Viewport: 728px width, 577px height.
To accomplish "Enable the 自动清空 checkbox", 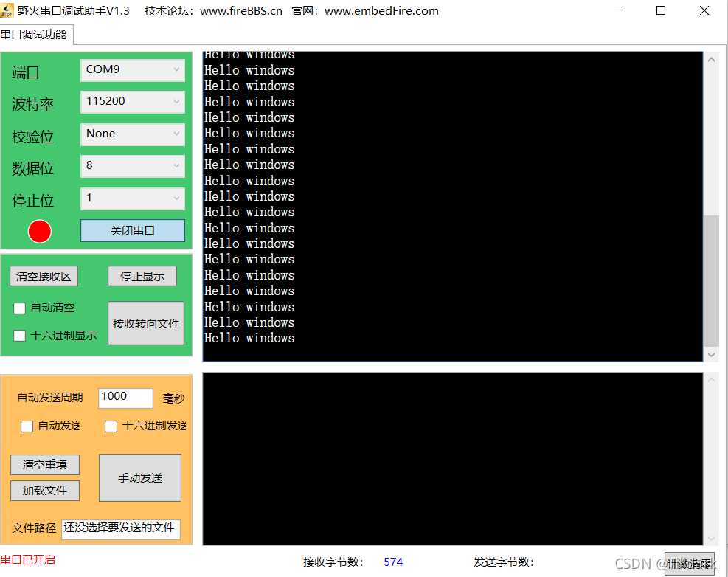I will click(x=19, y=308).
